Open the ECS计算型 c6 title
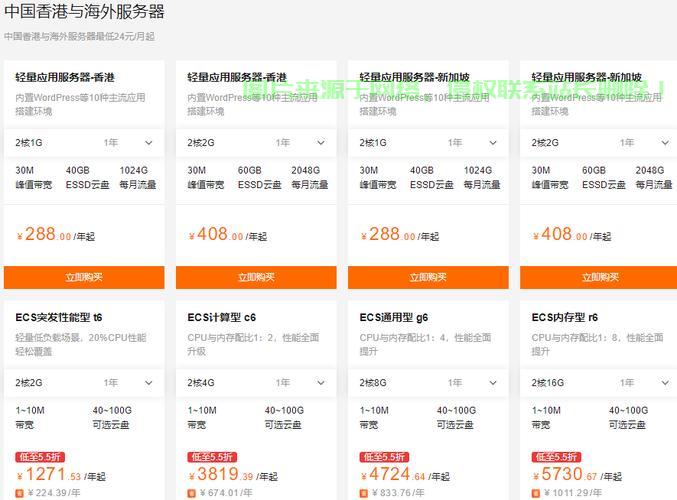 (221, 317)
